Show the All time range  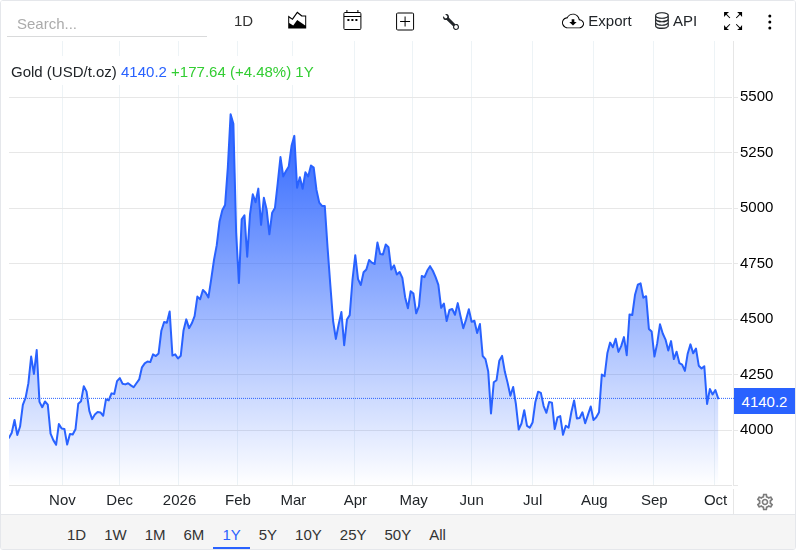tap(437, 535)
